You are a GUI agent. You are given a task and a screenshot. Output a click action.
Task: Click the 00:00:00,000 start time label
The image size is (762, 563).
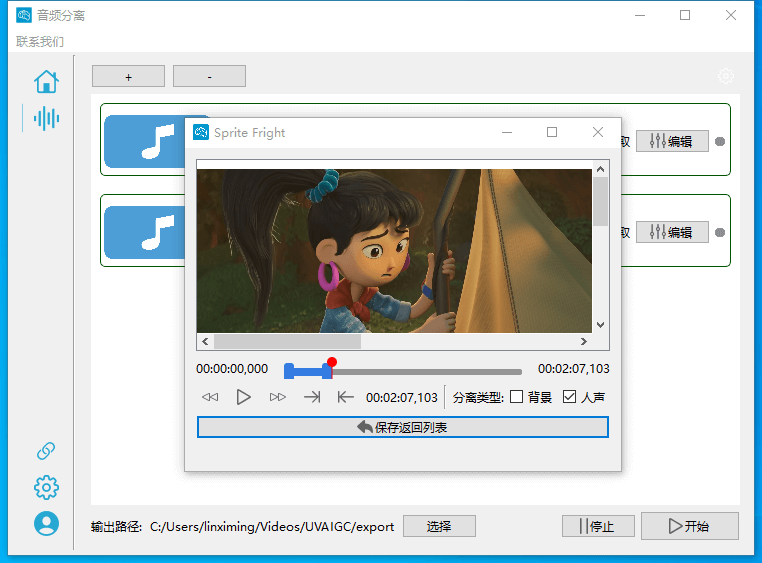pos(232,369)
